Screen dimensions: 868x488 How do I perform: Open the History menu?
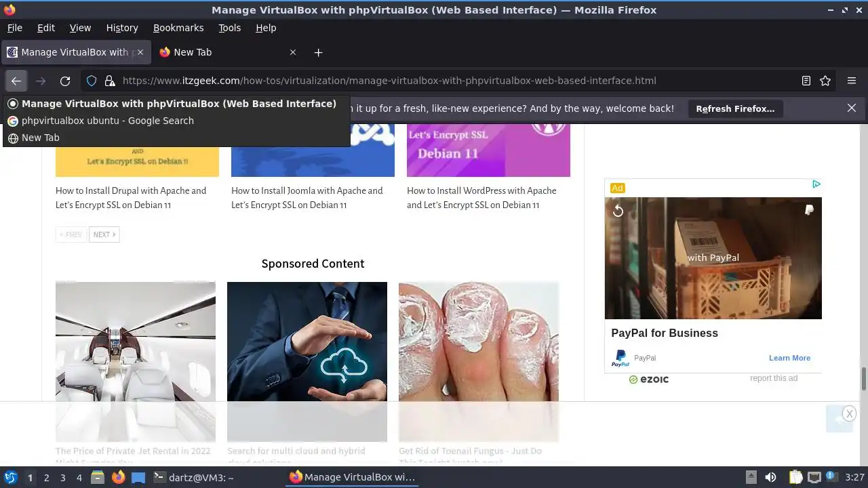122,28
